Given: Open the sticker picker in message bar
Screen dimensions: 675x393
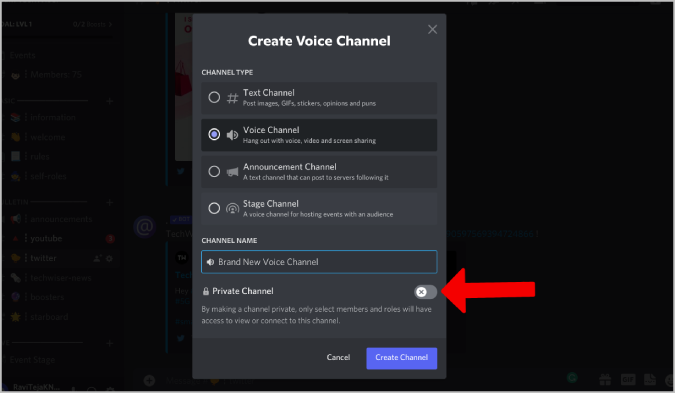Looking at the screenshot, I should tap(650, 379).
